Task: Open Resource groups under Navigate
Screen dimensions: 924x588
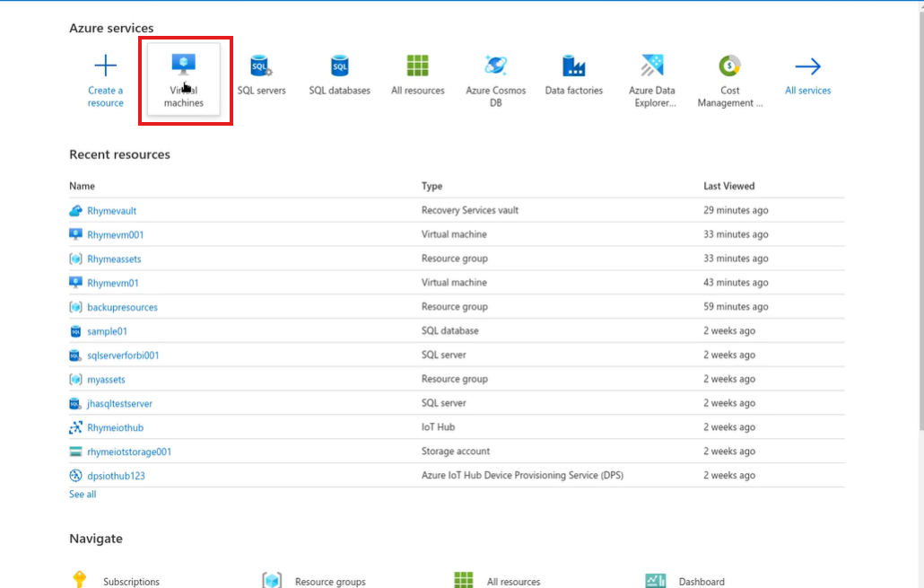Action: 330,582
